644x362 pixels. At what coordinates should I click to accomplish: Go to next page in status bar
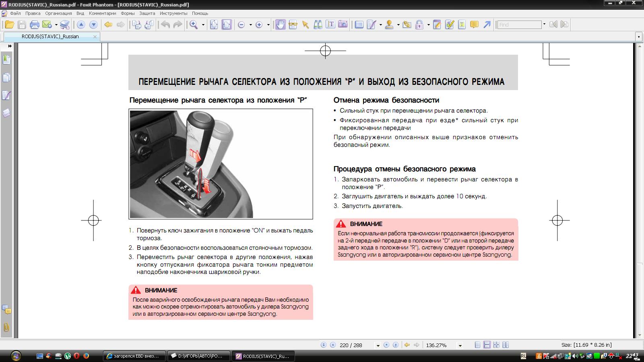386,345
